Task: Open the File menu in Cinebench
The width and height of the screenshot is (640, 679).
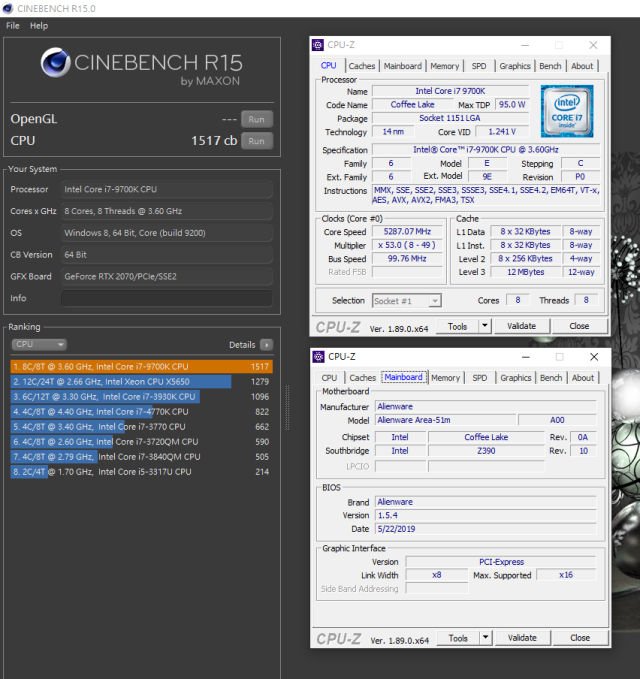Action: coord(13,26)
